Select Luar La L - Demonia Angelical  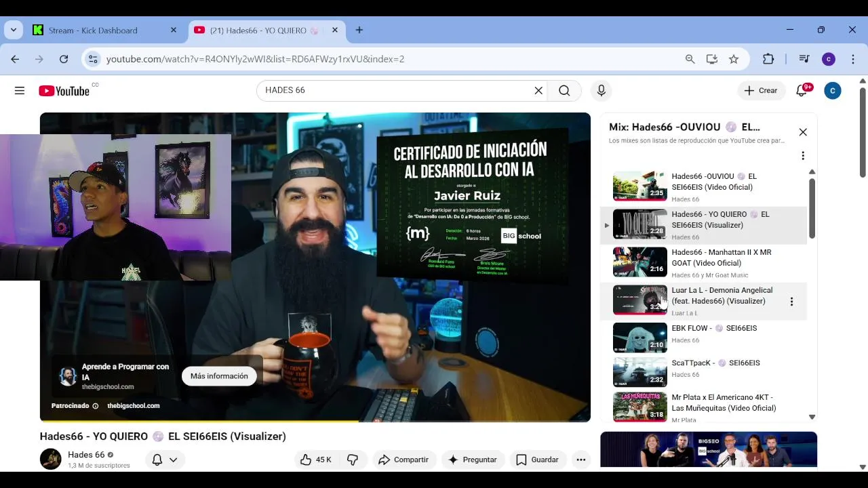(704, 301)
